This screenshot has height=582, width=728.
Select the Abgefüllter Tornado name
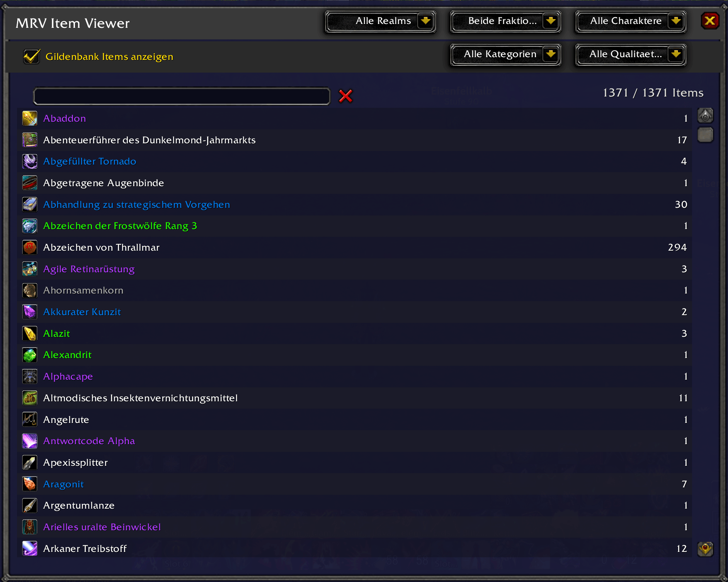(90, 161)
